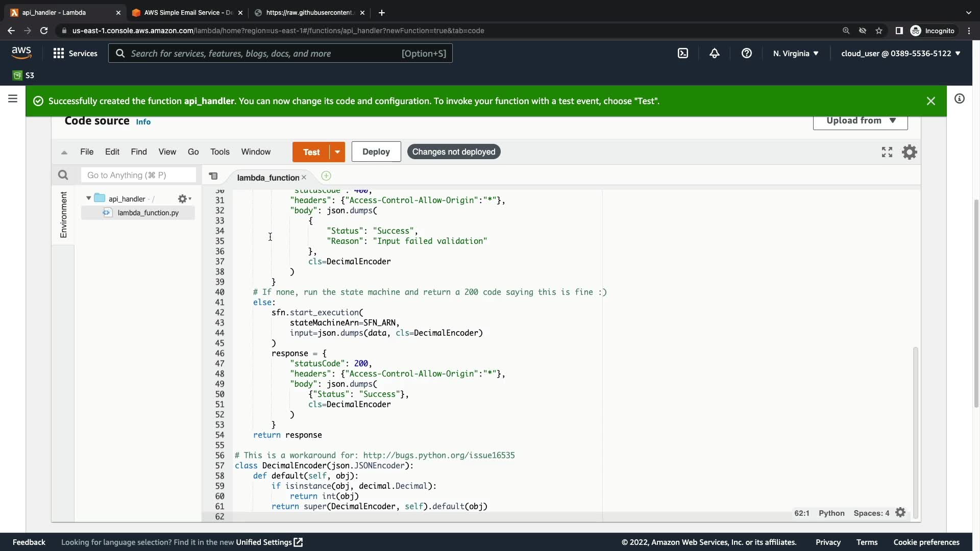Open the notifications bell

715,54
